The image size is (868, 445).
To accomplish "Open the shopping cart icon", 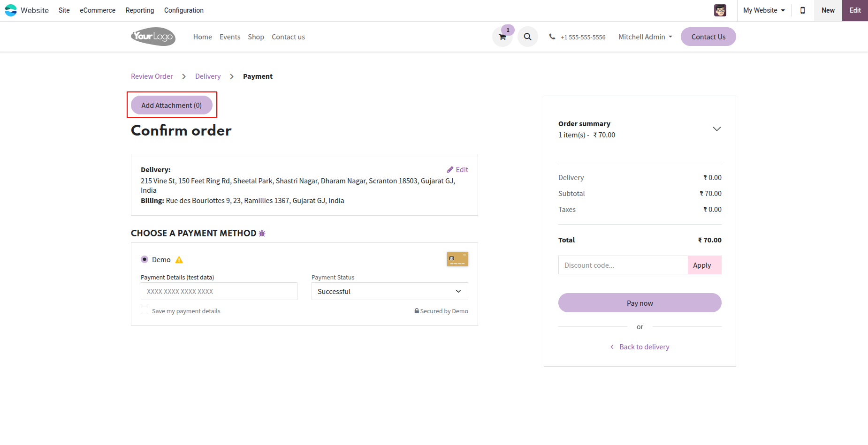I will (503, 37).
